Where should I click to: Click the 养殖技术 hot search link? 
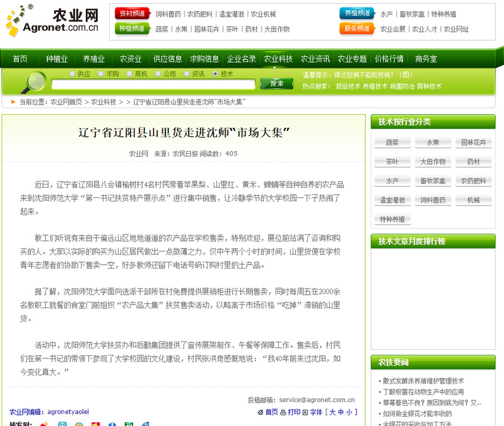(x=375, y=86)
